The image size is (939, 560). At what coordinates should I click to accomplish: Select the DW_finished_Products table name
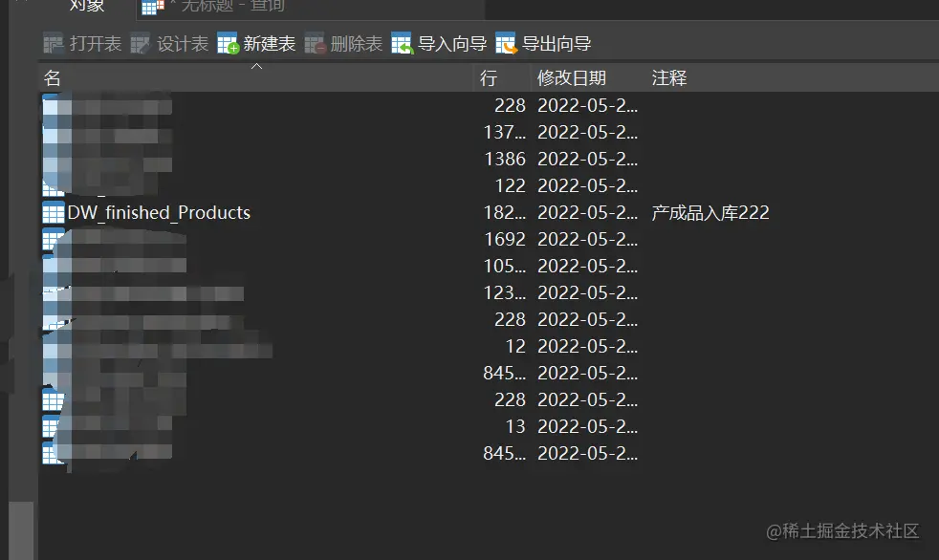(159, 212)
